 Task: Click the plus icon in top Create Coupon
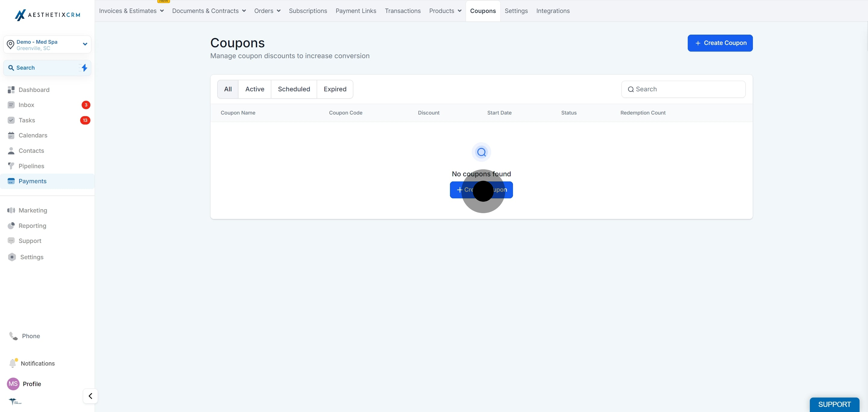[x=698, y=43]
